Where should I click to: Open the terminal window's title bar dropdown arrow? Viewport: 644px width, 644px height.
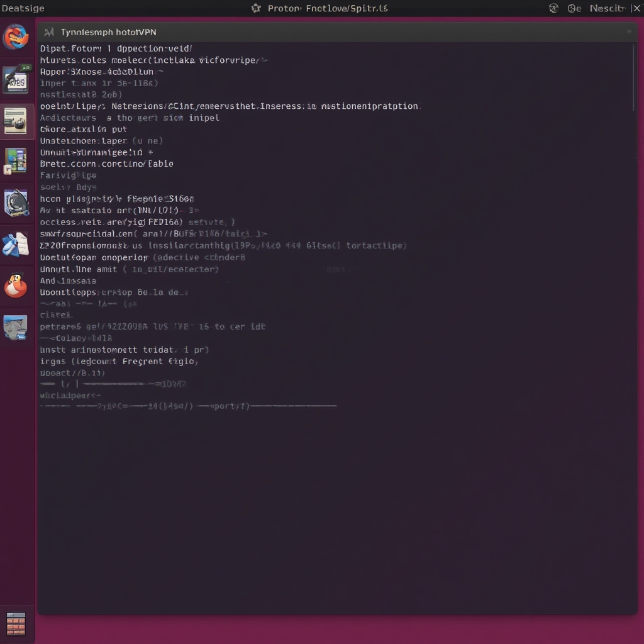click(x=629, y=31)
